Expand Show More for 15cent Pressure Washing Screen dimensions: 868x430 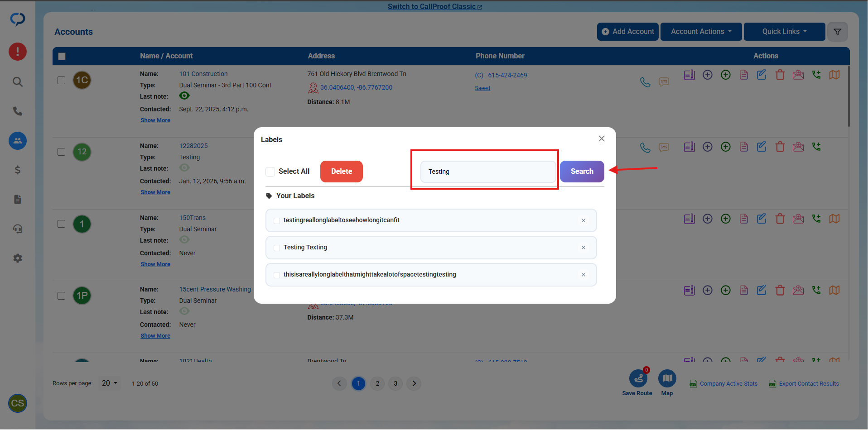[155, 336]
